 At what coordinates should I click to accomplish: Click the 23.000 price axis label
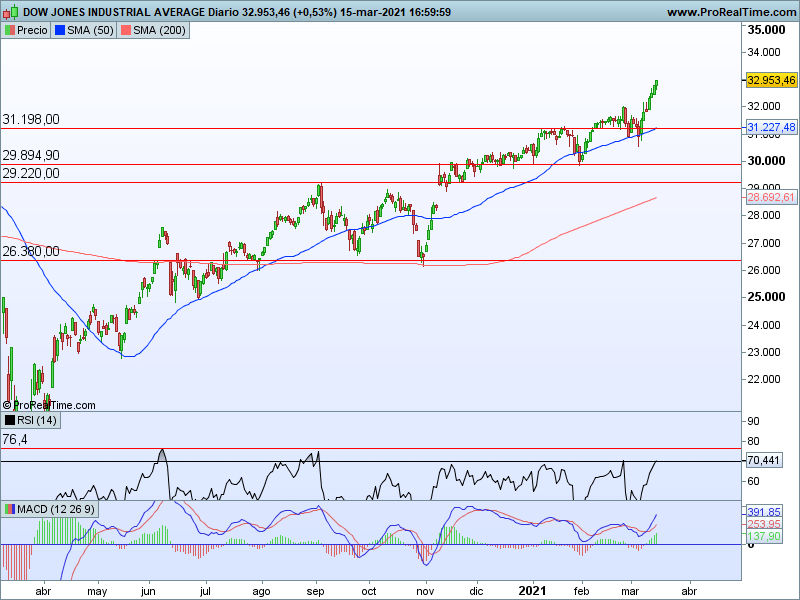(764, 352)
